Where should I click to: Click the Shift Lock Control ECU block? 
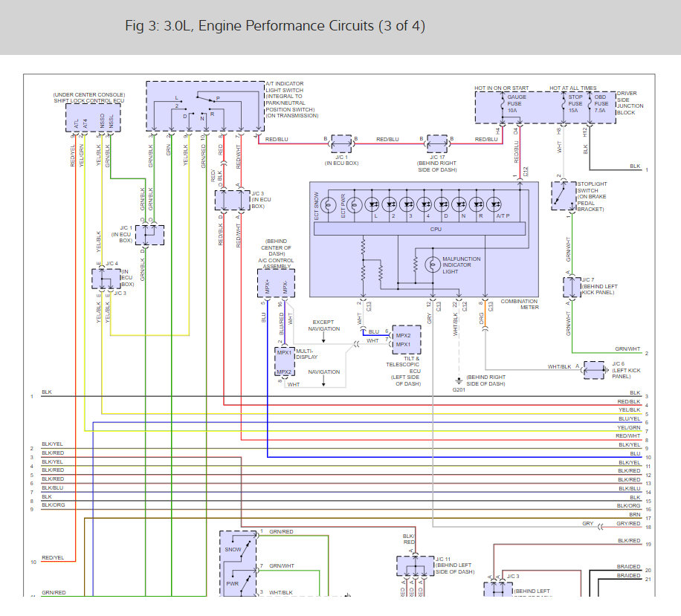pos(94,117)
